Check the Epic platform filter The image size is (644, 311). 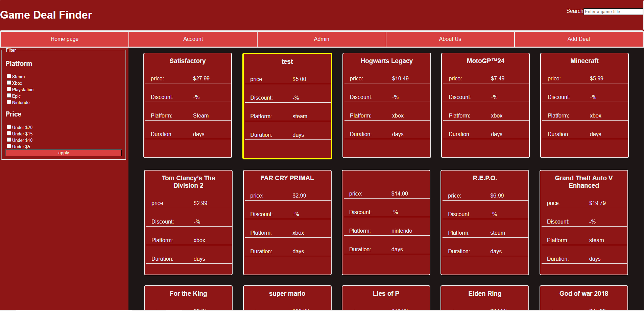click(9, 95)
